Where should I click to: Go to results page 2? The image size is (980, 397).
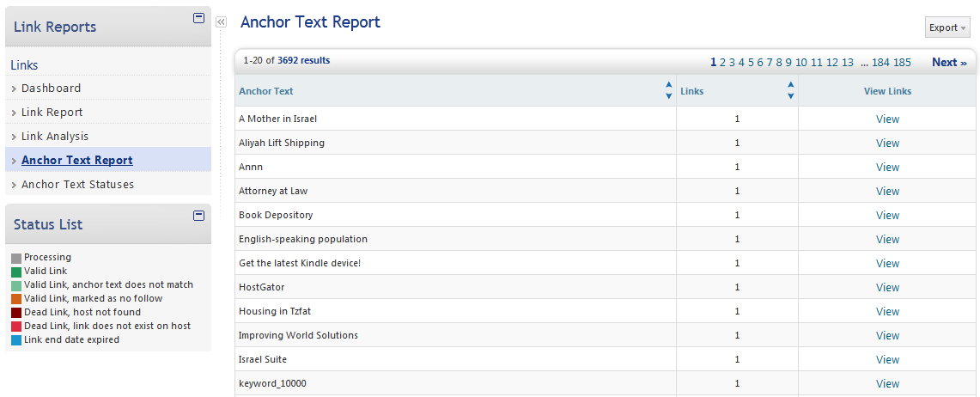point(723,63)
